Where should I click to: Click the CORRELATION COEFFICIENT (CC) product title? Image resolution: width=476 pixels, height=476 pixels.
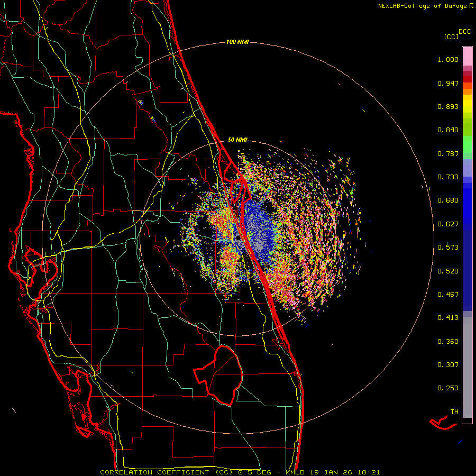click(x=167, y=472)
